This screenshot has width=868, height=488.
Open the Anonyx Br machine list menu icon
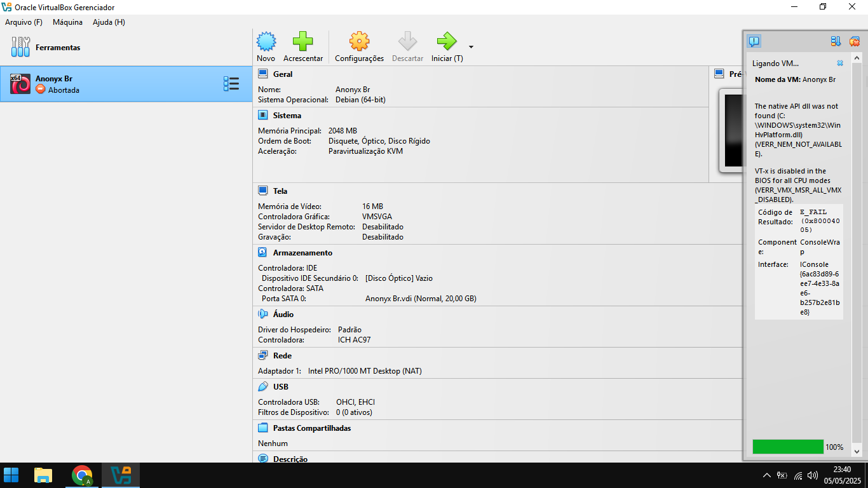pos(231,84)
